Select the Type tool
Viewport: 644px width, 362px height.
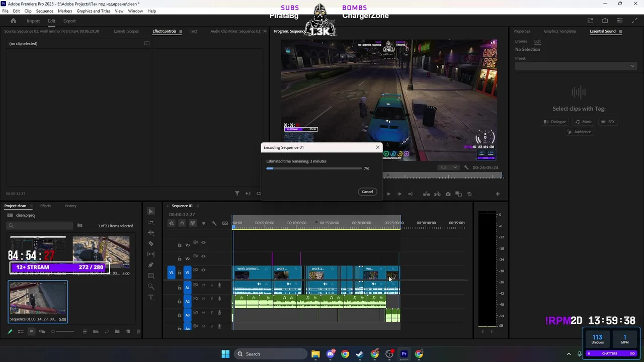click(151, 297)
